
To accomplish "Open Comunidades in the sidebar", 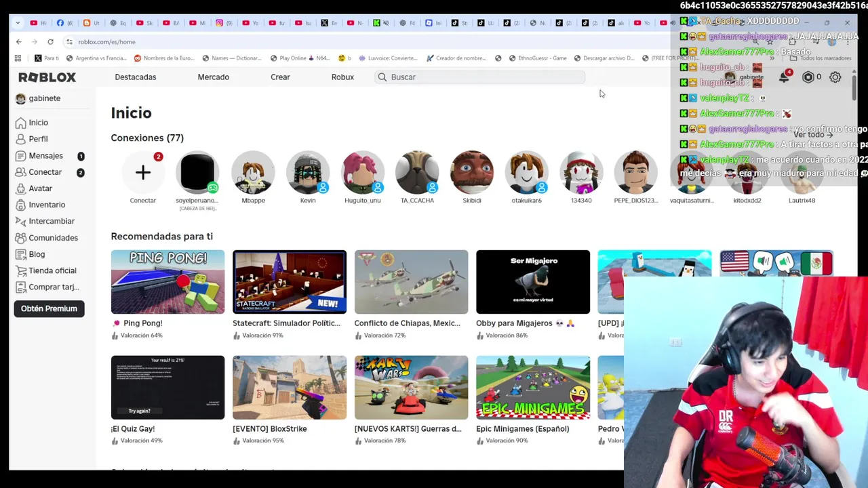I will [x=47, y=238].
